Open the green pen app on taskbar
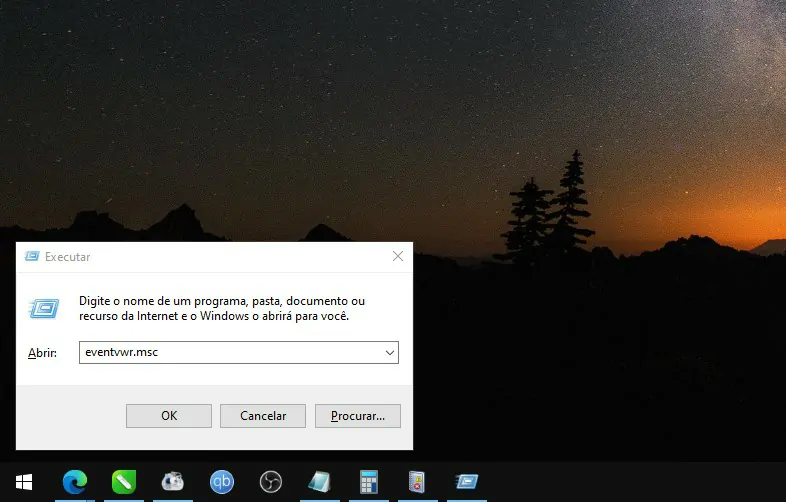The height and width of the screenshot is (502, 786). click(x=124, y=482)
